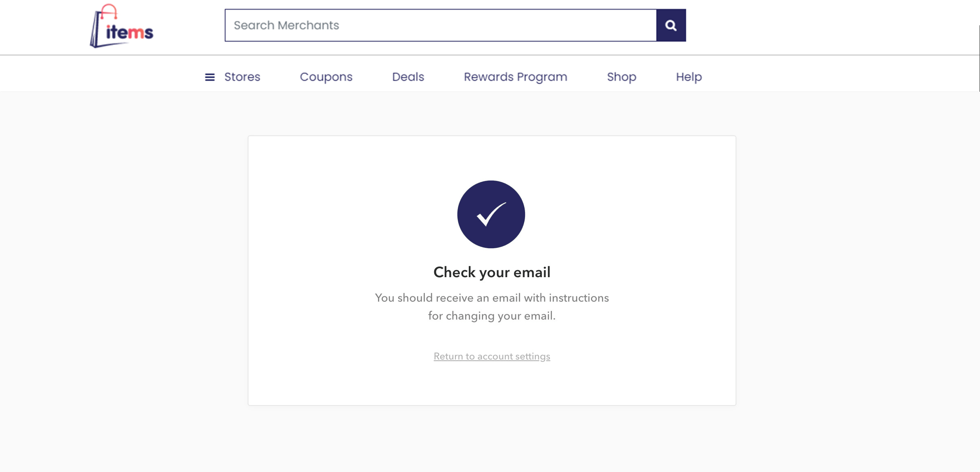Viewport: 980px width, 472px height.
Task: Click the round checkmark success icon
Action: click(x=491, y=214)
